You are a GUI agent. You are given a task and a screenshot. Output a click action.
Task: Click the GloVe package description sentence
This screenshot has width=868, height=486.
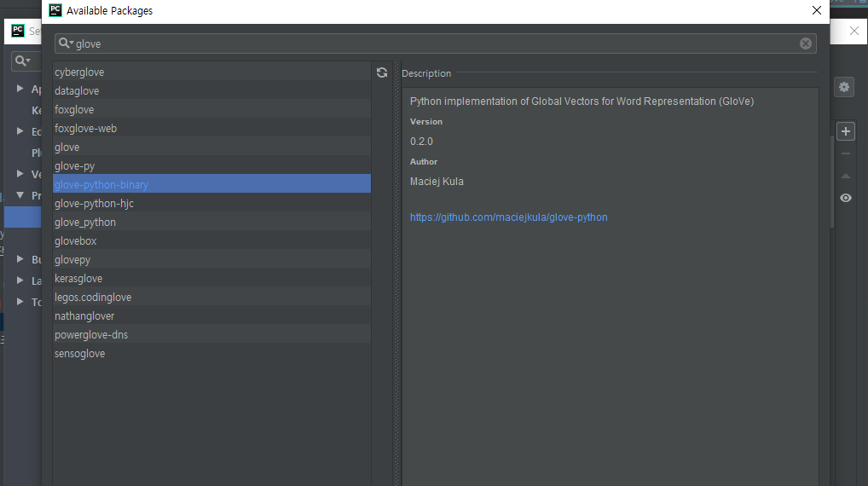(582, 101)
